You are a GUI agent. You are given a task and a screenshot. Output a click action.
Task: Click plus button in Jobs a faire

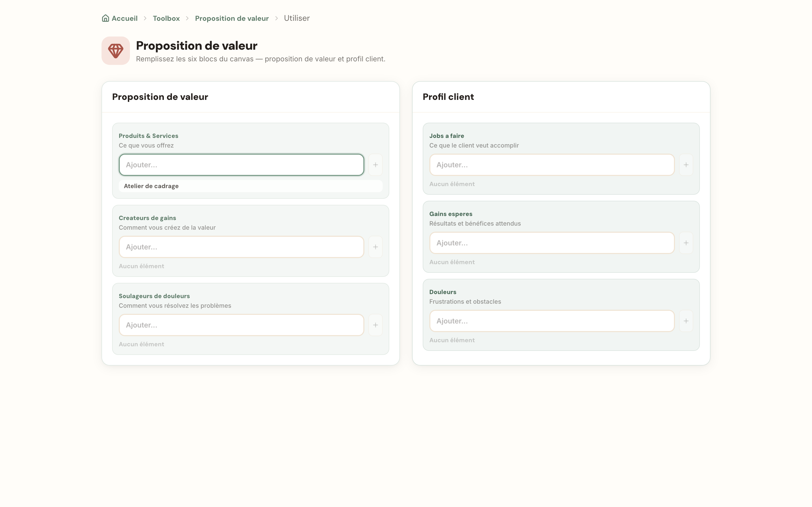pyautogui.click(x=686, y=165)
